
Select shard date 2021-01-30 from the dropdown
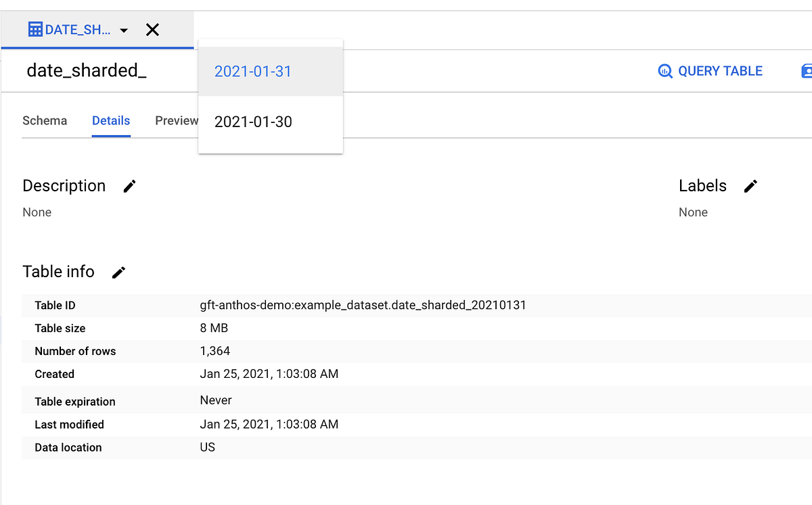tap(252, 122)
